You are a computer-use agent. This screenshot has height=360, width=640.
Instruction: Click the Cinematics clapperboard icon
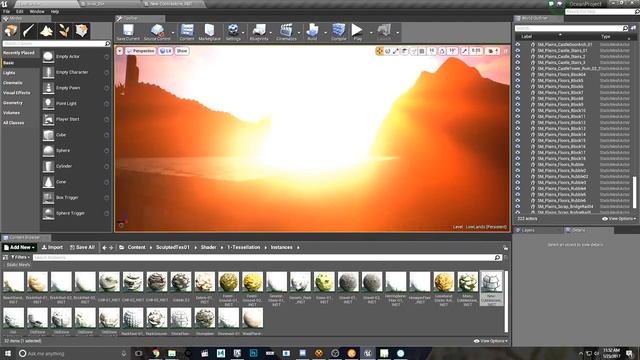pos(286,30)
